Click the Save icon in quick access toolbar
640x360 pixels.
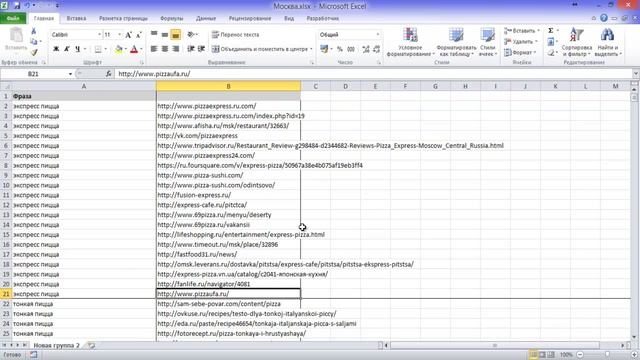(17, 6)
